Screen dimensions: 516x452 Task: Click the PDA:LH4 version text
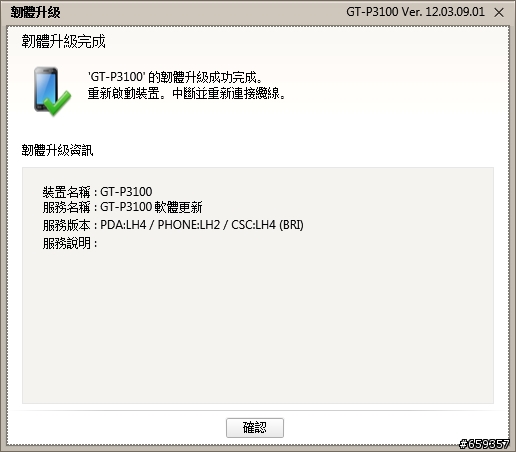(123, 225)
